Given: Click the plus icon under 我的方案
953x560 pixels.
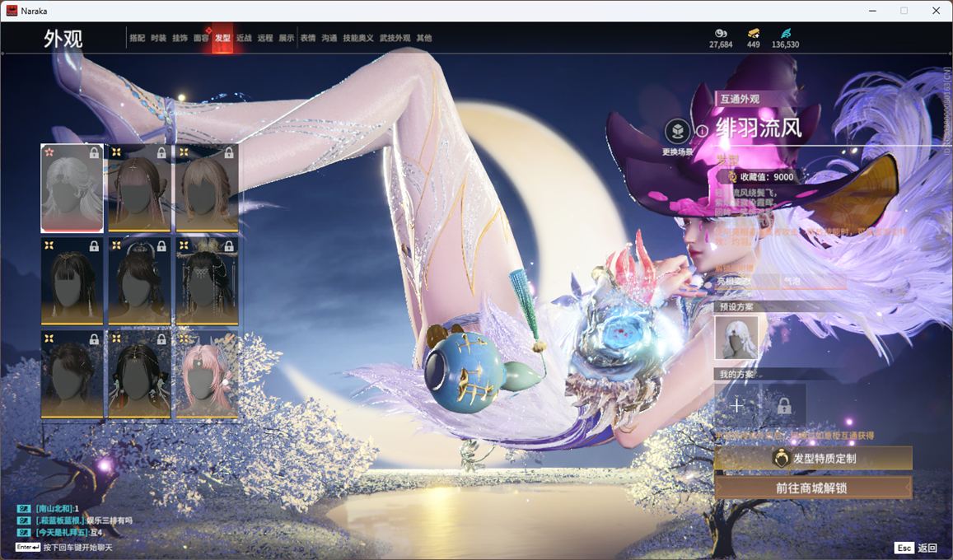Looking at the screenshot, I should click(x=736, y=405).
